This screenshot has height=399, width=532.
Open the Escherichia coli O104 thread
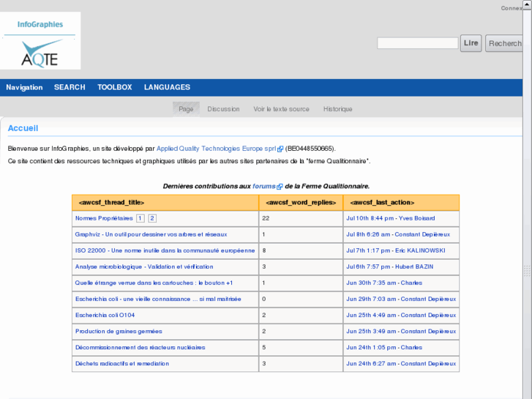[105, 315]
